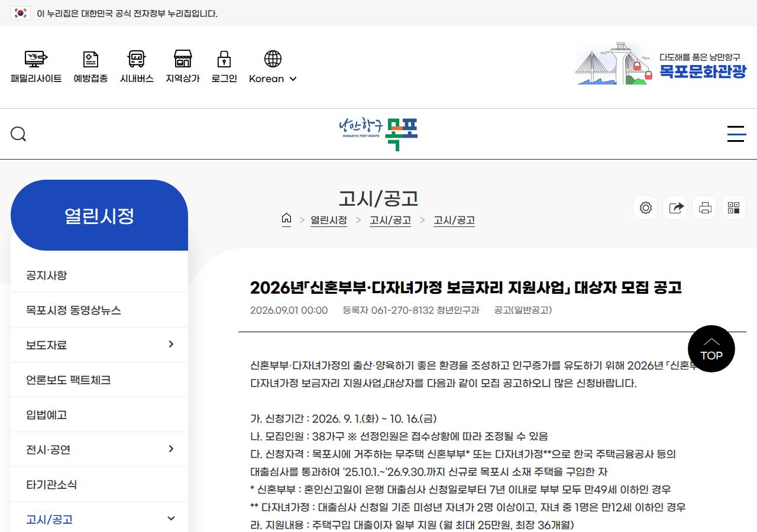Click the globe language icon
This screenshot has width=757, height=532.
[x=273, y=59]
